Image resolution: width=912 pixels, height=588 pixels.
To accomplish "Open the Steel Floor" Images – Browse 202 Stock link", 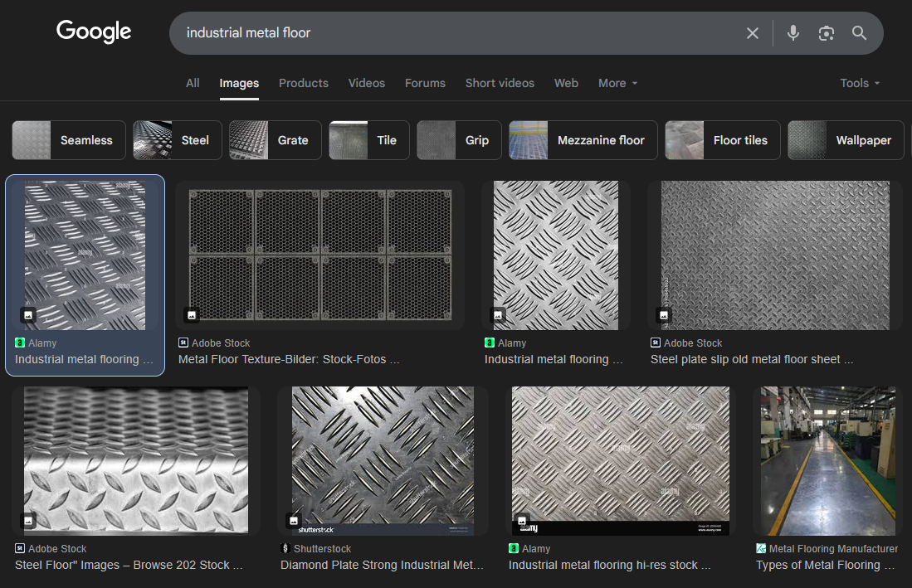I will click(129, 565).
